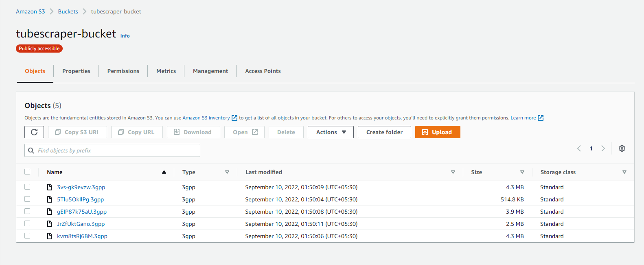Sort by Name column arrow

164,172
